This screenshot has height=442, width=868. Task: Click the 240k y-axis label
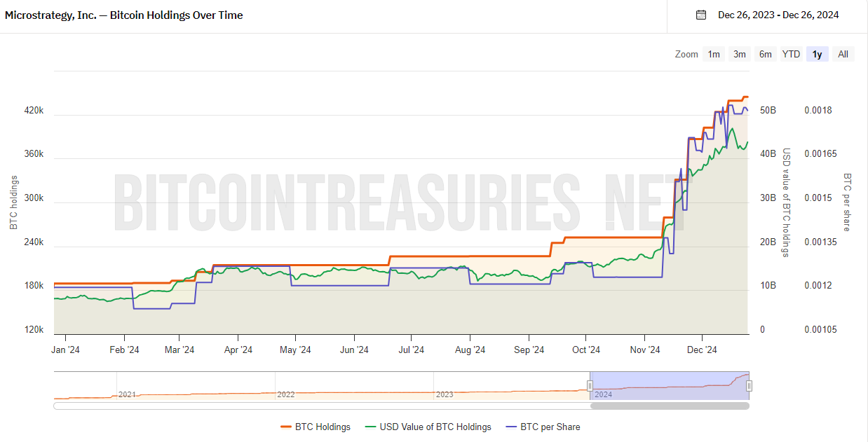point(34,242)
